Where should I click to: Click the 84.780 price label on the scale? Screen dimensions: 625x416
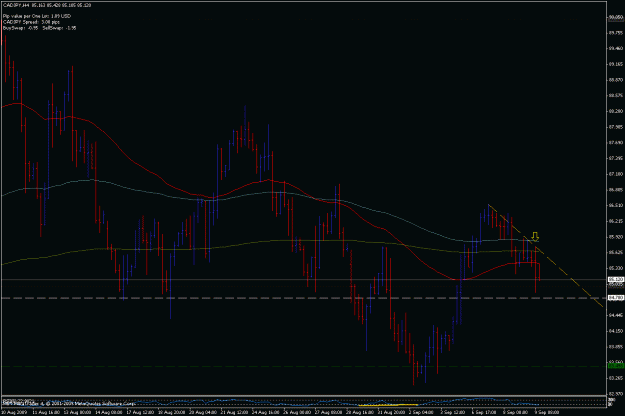tap(616, 298)
